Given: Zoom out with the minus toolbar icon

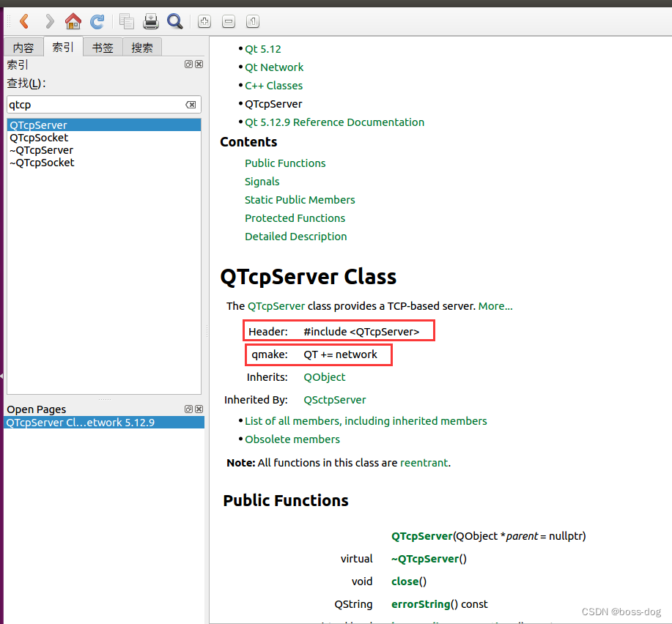Looking at the screenshot, I should tap(229, 21).
